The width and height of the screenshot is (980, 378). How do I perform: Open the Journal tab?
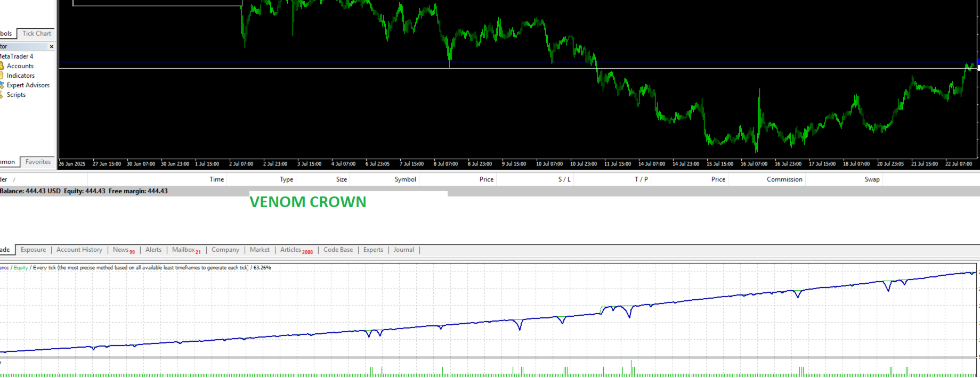tap(403, 250)
